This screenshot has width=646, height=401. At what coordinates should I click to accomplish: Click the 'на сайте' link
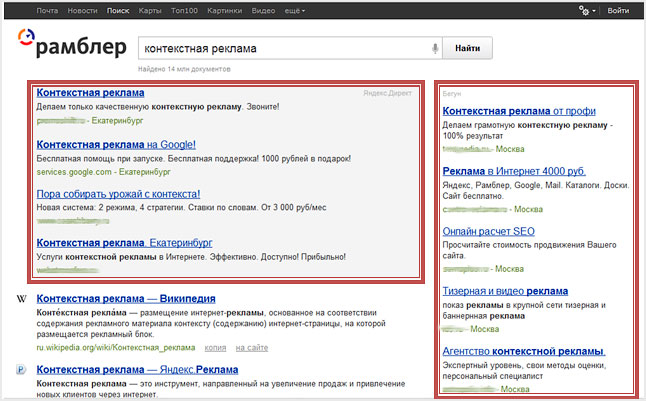point(252,348)
